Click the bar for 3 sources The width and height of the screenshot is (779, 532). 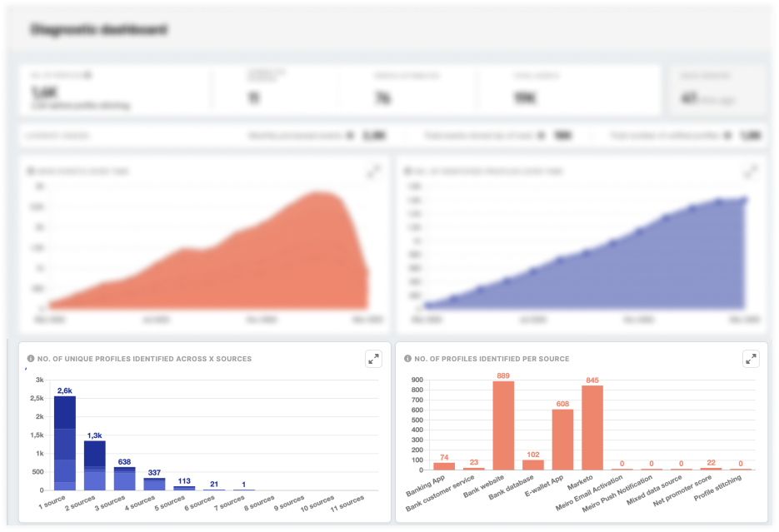click(124, 479)
